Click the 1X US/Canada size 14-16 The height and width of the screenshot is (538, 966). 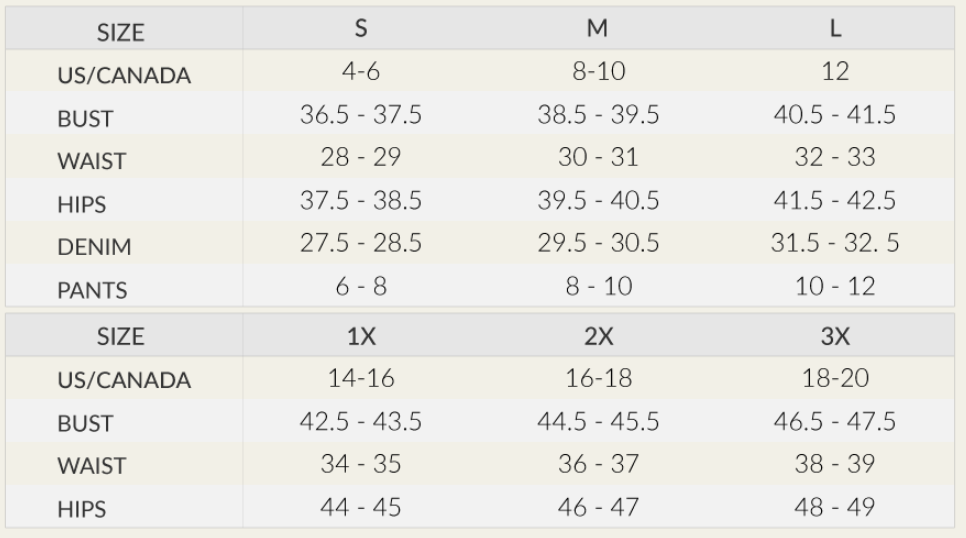click(361, 379)
